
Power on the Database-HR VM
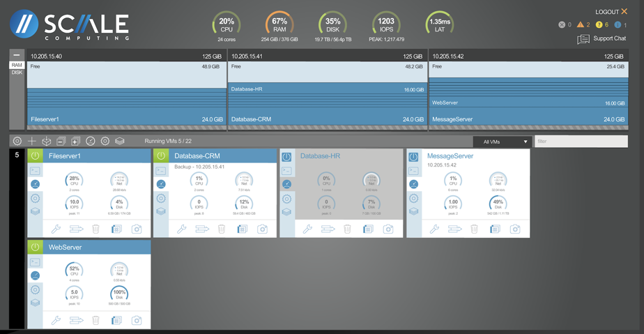(x=286, y=156)
